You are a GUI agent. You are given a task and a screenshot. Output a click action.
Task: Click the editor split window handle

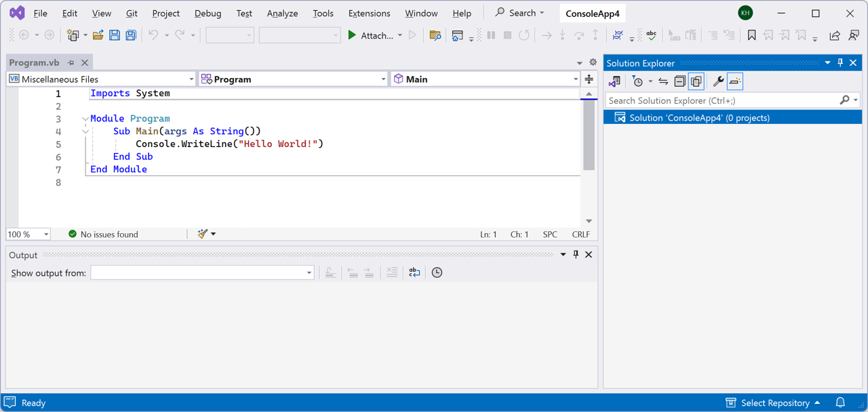[589, 79]
